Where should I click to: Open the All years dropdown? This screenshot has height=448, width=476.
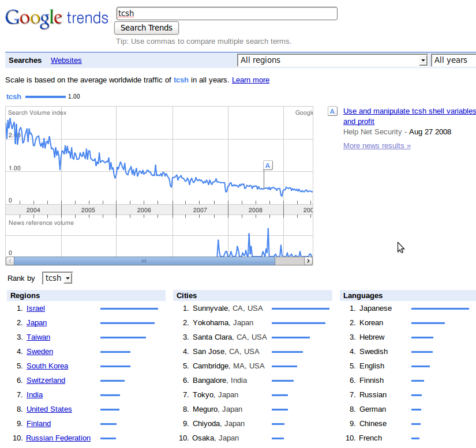[x=453, y=61]
